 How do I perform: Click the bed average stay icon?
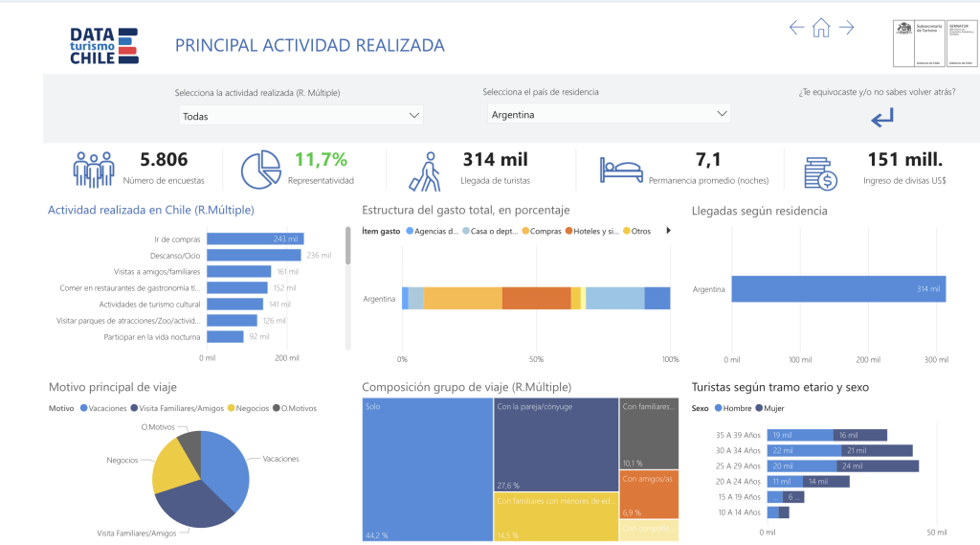619,170
